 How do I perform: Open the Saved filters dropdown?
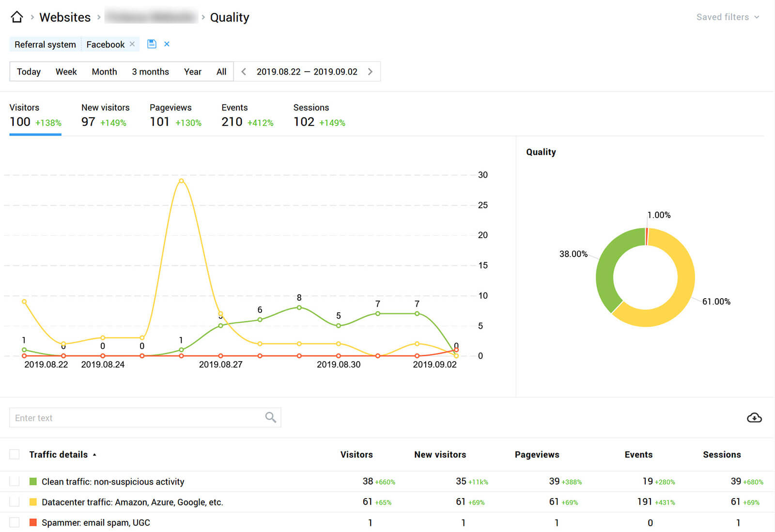point(728,17)
